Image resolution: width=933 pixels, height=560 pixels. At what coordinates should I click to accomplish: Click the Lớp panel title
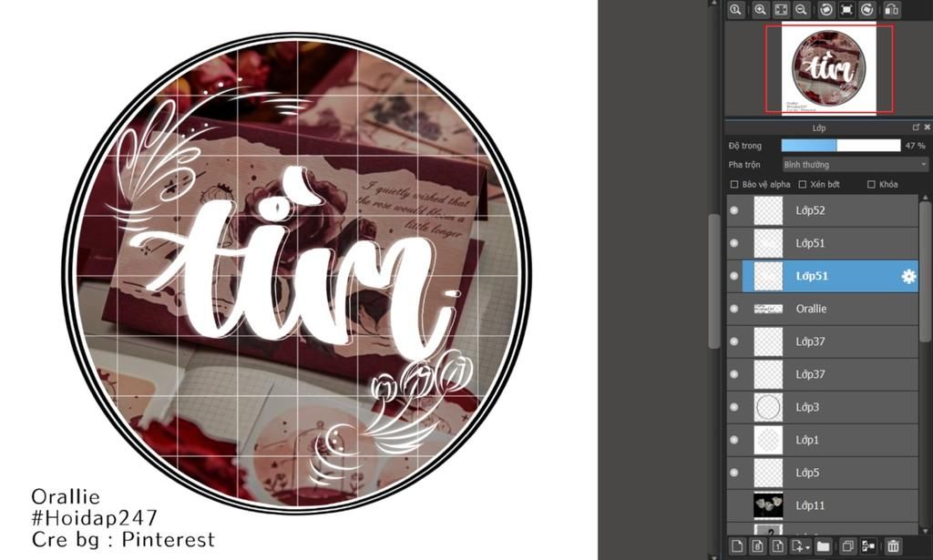coord(819,127)
